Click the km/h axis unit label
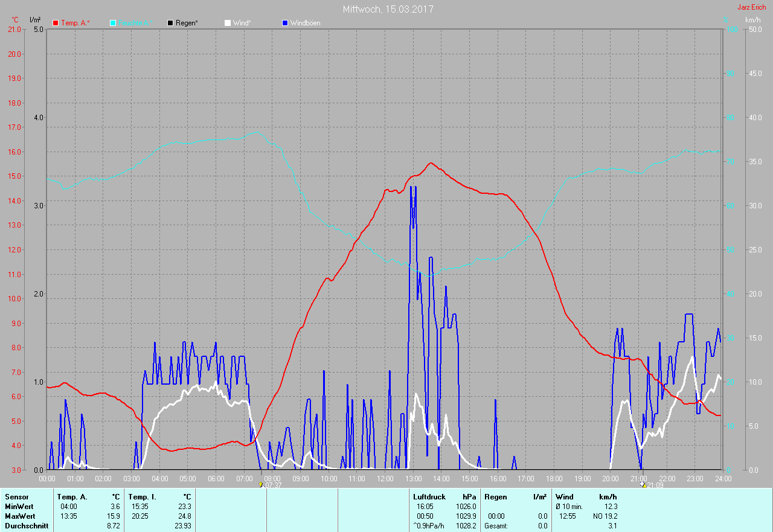Viewport: 773px width, 532px height. click(x=753, y=20)
